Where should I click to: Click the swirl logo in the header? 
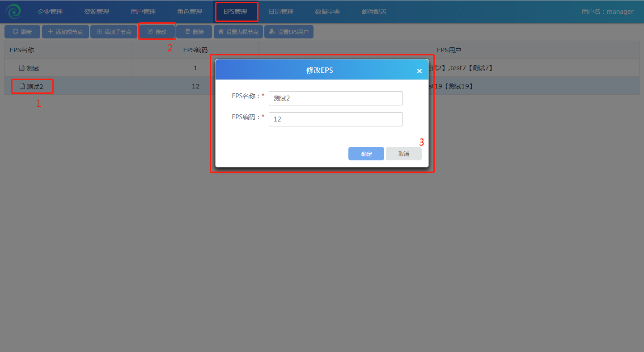pyautogui.click(x=13, y=12)
